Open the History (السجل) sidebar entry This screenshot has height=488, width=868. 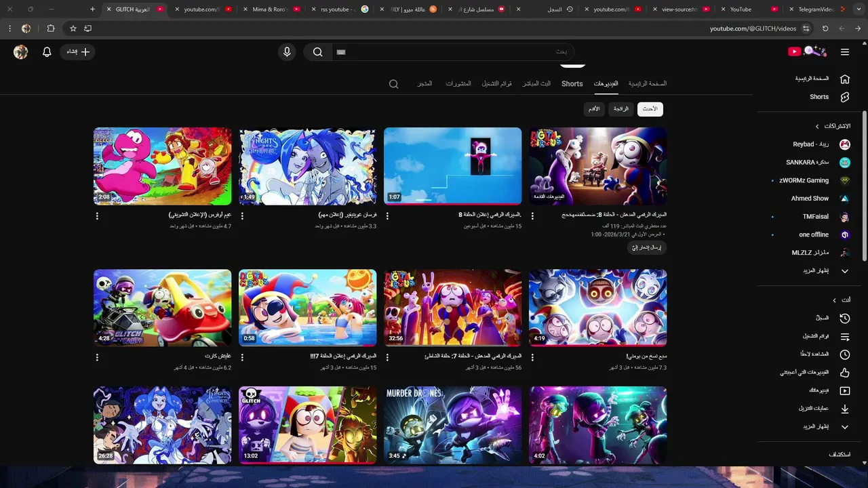coord(831,318)
